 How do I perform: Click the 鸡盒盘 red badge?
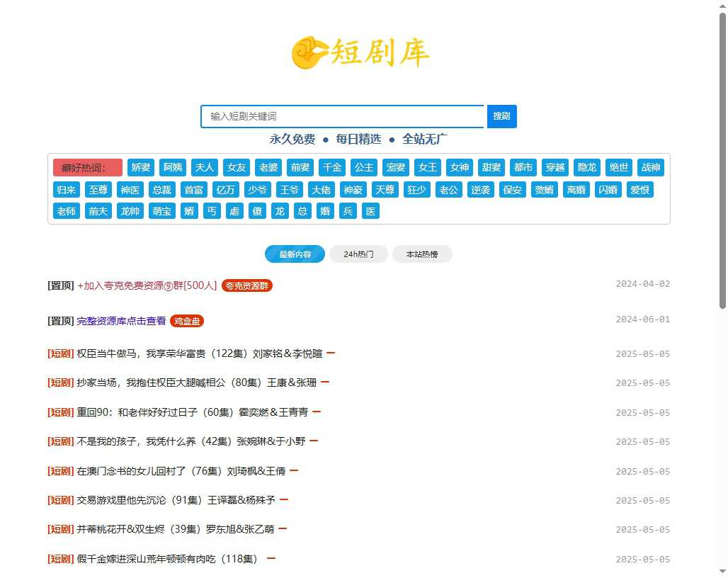(187, 321)
